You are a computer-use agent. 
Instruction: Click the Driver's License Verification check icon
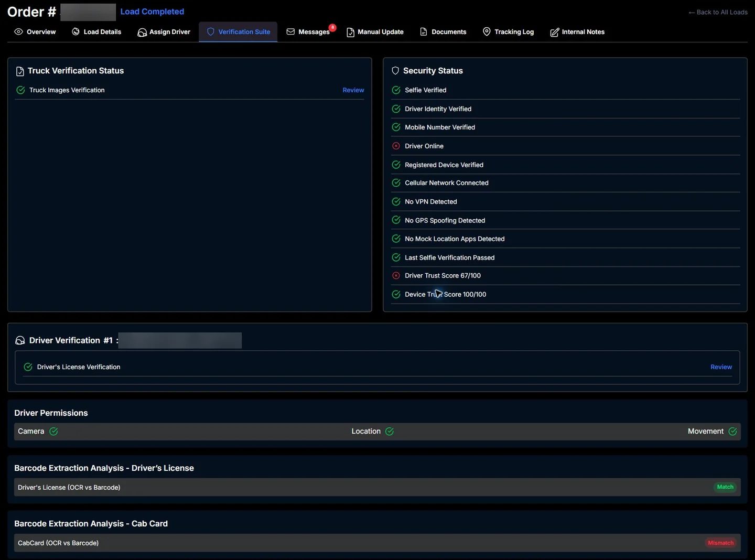28,367
